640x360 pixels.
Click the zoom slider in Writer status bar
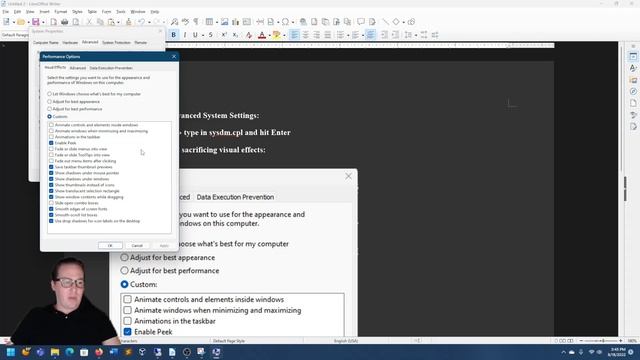pos(601,340)
